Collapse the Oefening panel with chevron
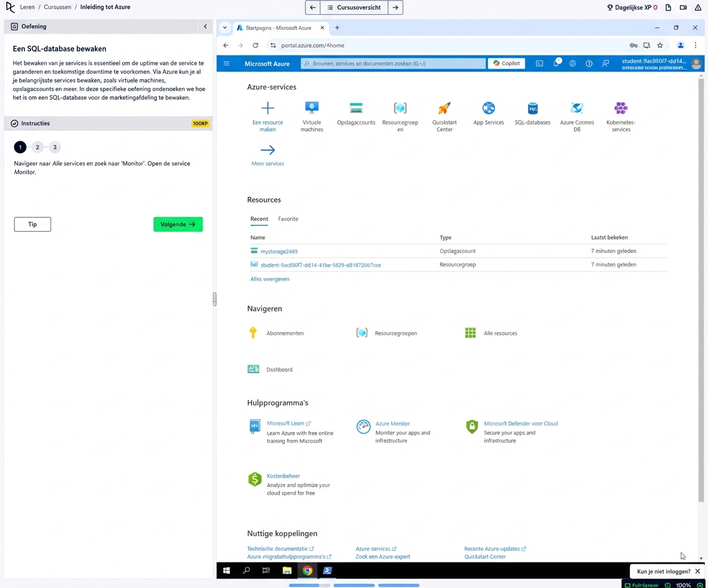 (x=205, y=27)
